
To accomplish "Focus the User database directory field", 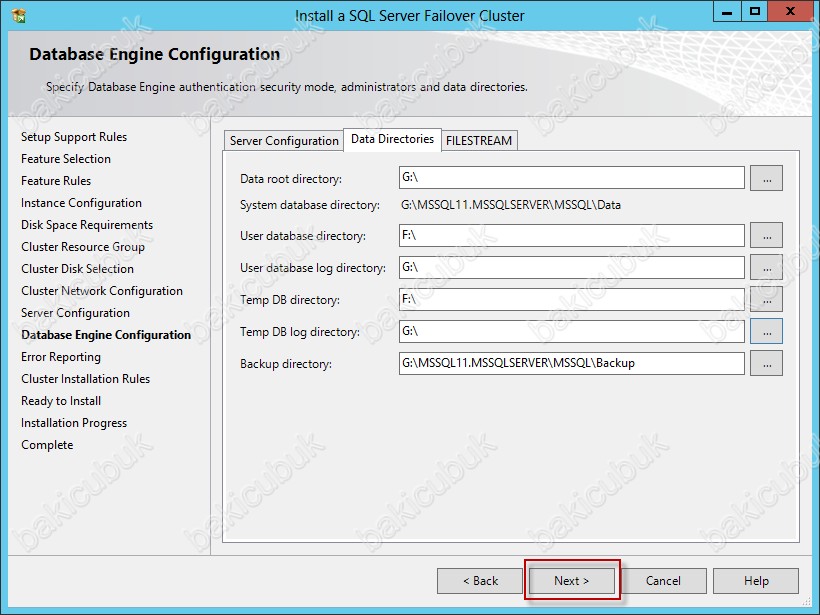I will point(571,236).
